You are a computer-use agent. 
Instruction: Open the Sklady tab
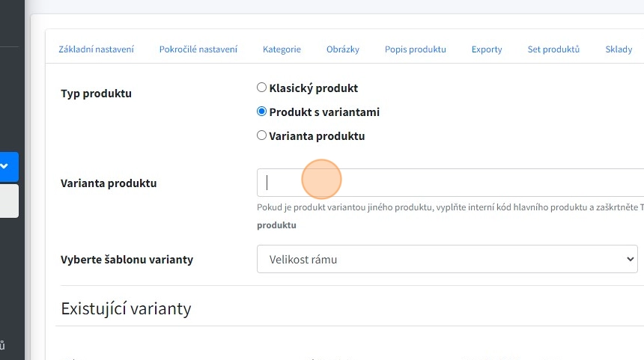(x=619, y=49)
